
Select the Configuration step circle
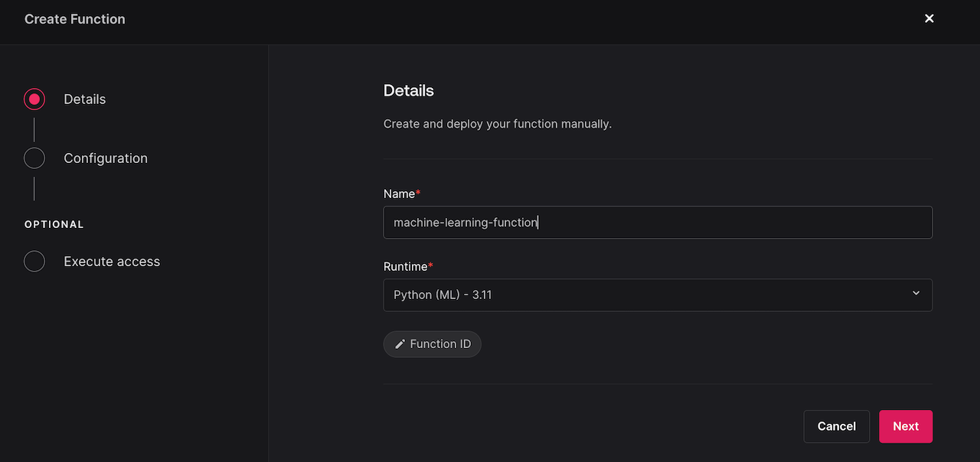(34, 158)
